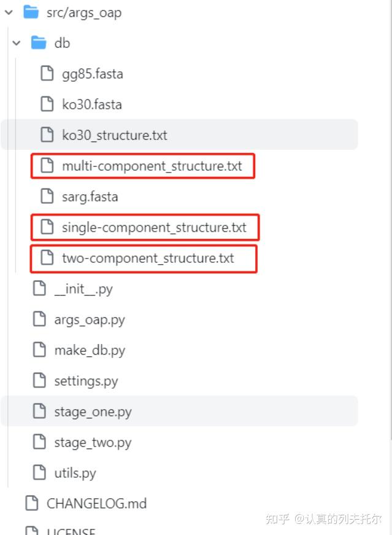Open stage_two.py file

(93, 442)
